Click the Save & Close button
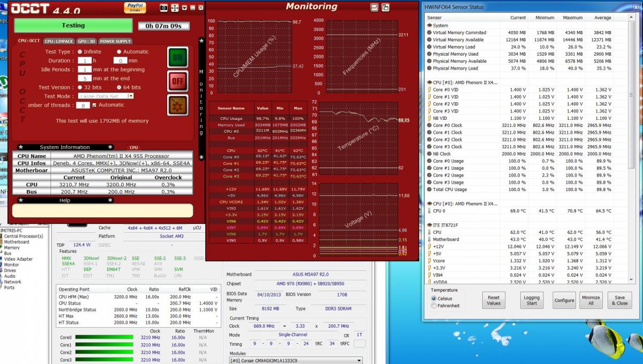The image size is (643, 364). 620,300
